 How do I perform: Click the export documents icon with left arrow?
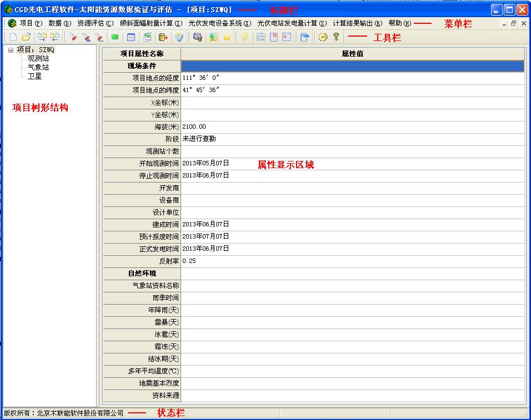54,37
